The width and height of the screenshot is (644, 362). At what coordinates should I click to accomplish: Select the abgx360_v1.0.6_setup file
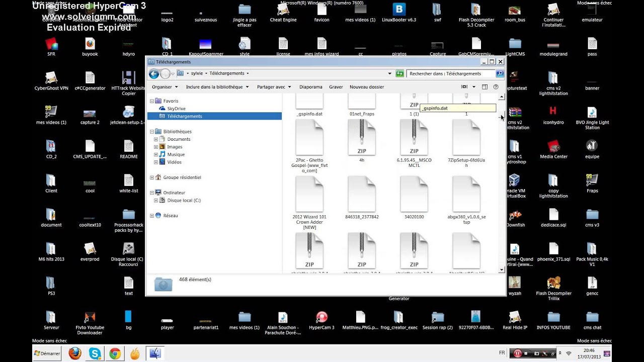tap(466, 194)
